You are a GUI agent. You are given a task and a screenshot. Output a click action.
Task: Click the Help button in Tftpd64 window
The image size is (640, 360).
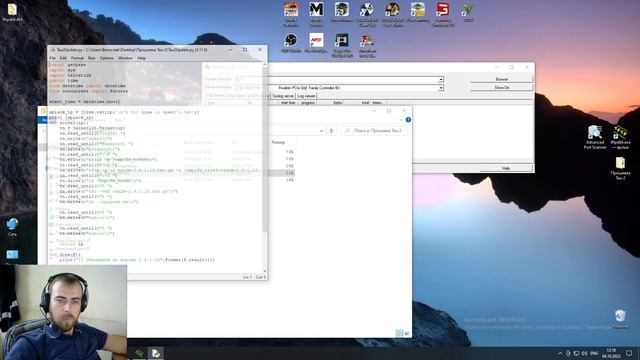click(506, 168)
